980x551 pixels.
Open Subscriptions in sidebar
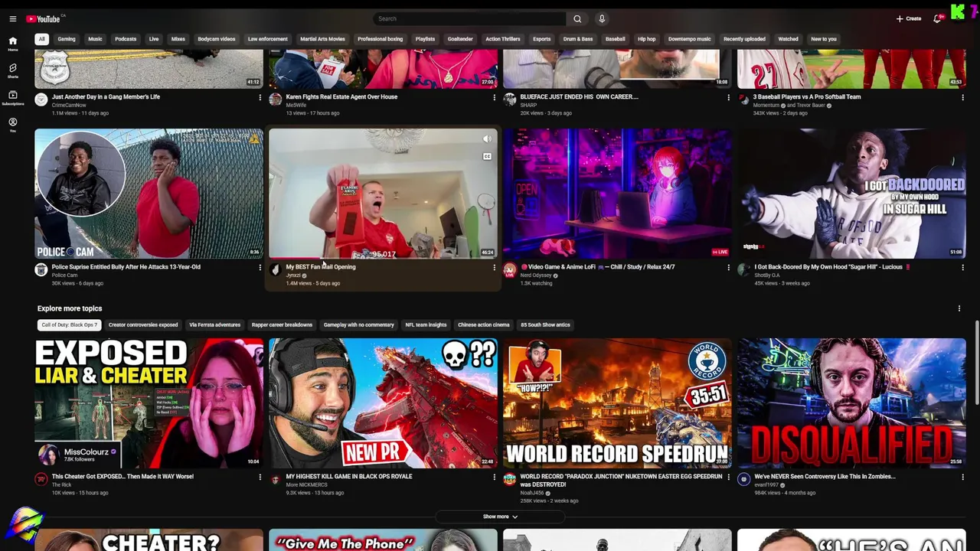[x=12, y=97]
